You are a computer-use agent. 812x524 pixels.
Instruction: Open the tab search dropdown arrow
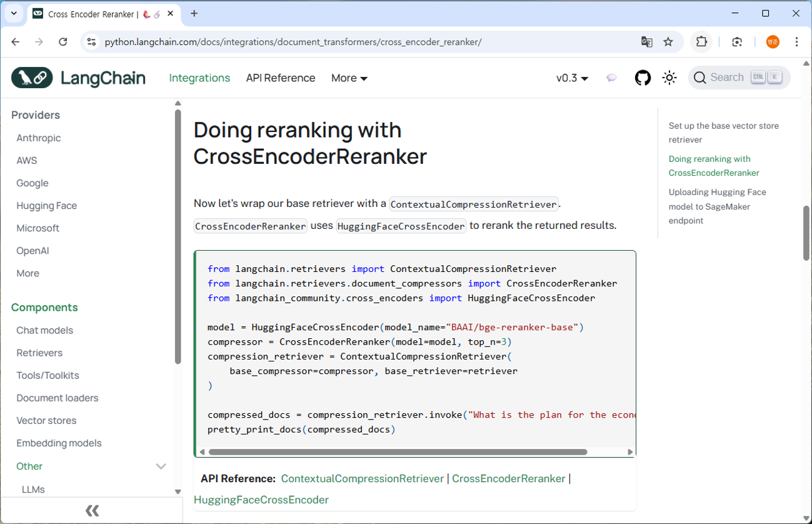pyautogui.click(x=14, y=13)
